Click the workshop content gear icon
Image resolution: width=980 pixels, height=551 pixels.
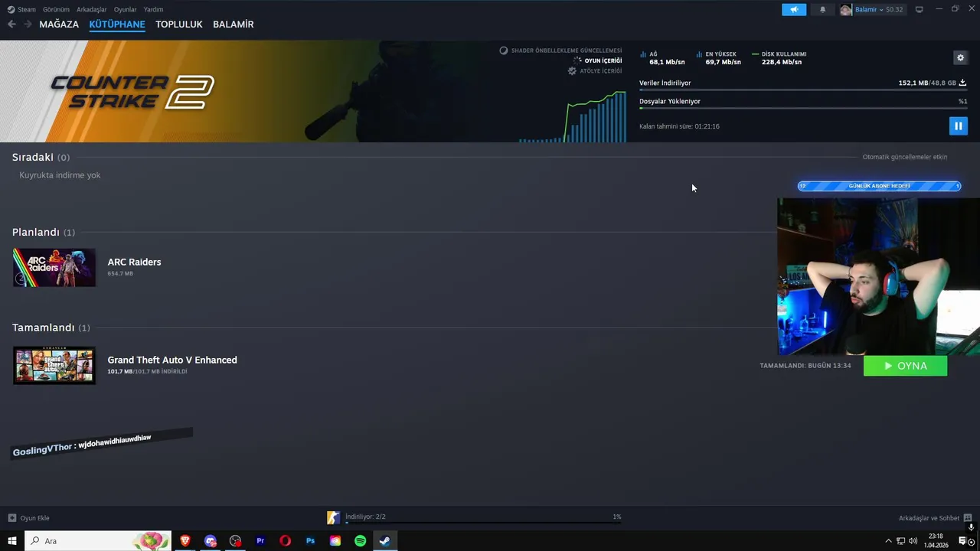572,70
